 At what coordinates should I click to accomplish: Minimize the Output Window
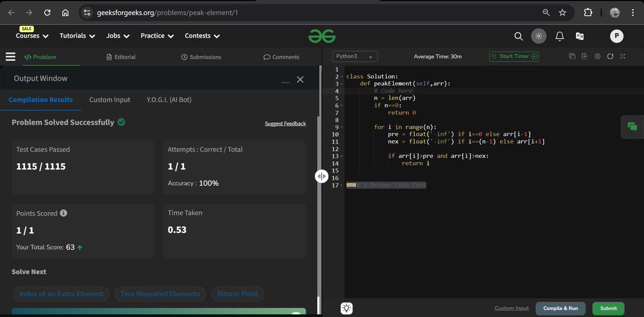(286, 82)
